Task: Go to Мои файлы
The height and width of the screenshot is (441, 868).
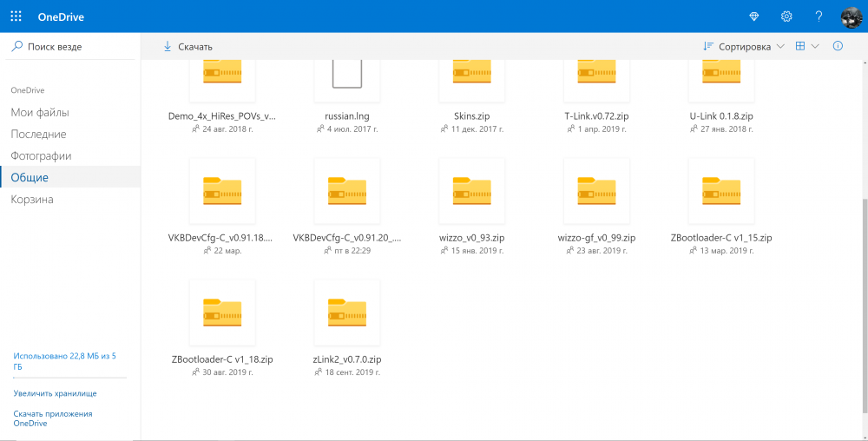Action: (x=40, y=112)
